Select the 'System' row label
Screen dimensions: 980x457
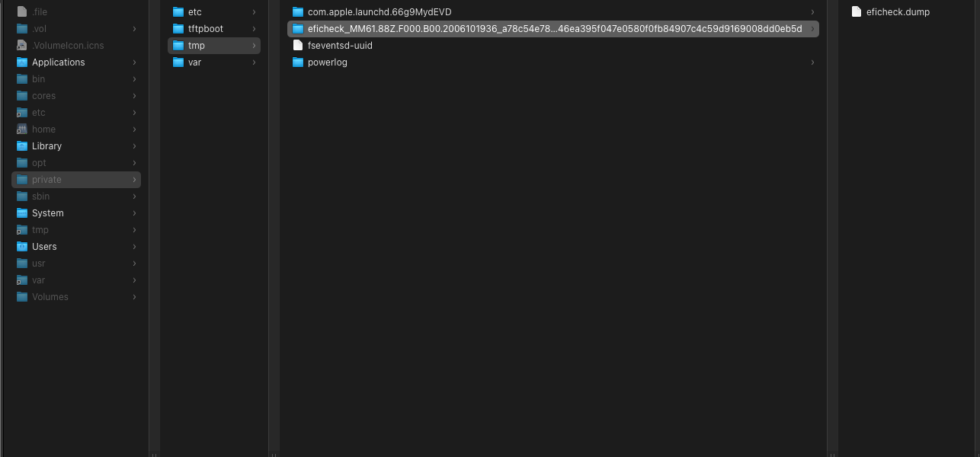point(48,213)
